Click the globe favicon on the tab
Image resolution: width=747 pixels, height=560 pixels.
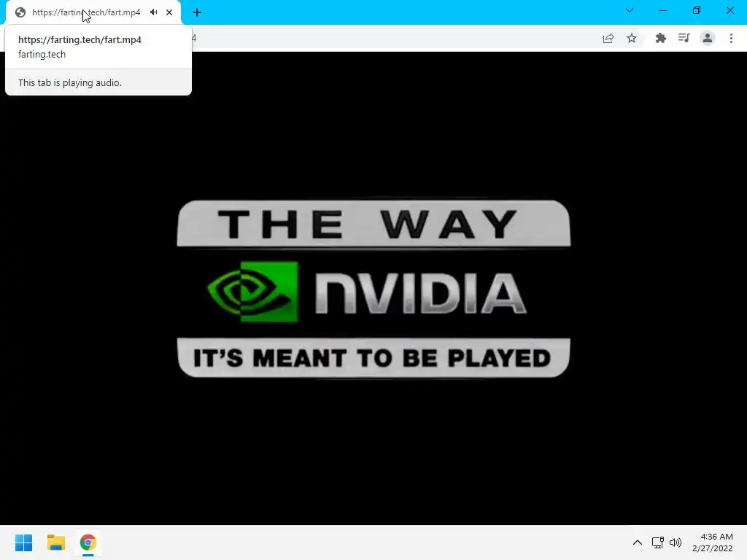click(x=20, y=12)
